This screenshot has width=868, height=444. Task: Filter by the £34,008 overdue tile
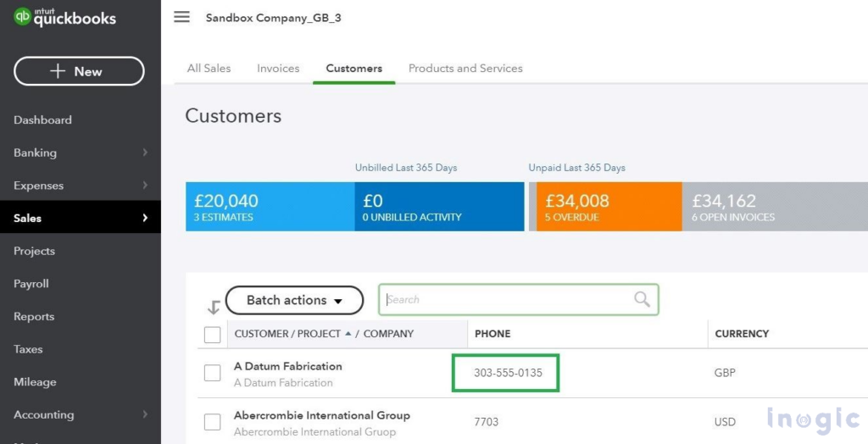[609, 207]
